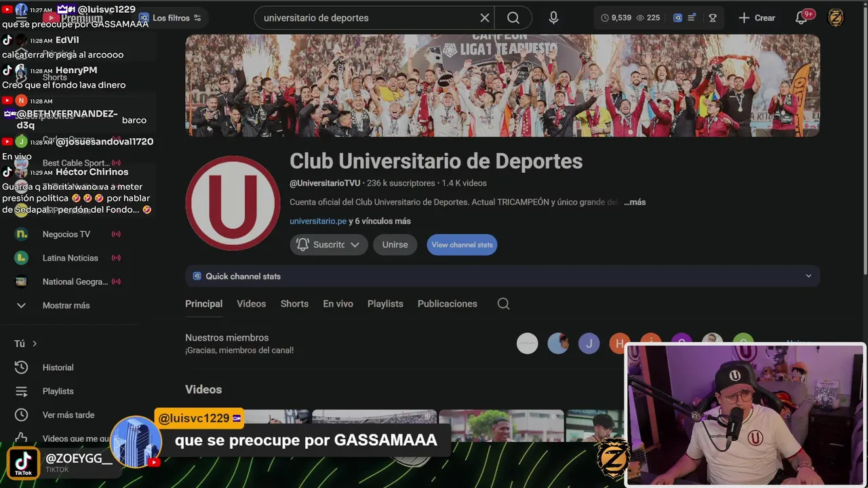868x488 pixels.
Task: Click the trophy icon in top bar
Action: pyautogui.click(x=713, y=18)
